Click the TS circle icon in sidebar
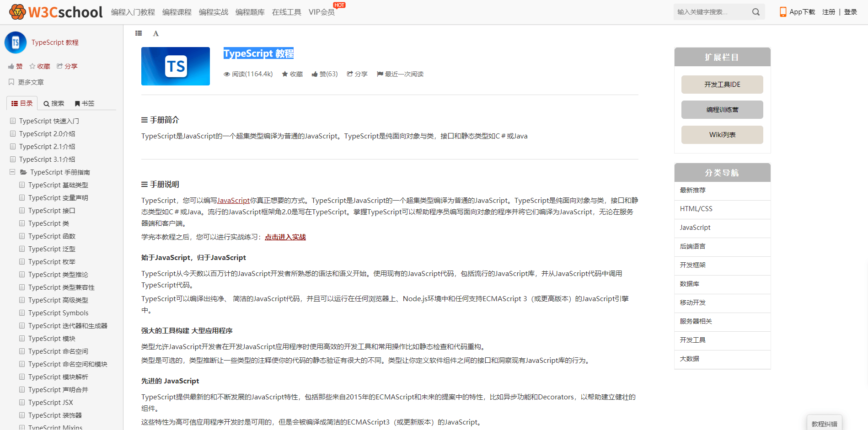This screenshot has height=430, width=868. [x=16, y=42]
